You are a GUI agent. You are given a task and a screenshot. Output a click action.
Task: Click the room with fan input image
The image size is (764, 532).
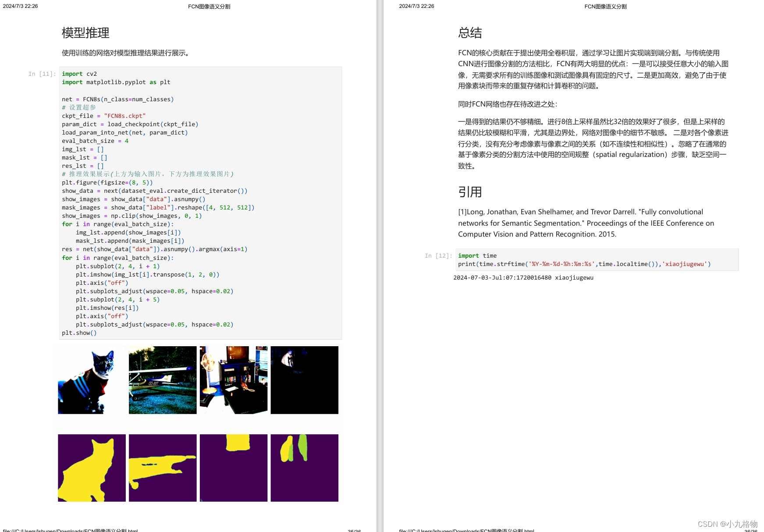coord(234,380)
